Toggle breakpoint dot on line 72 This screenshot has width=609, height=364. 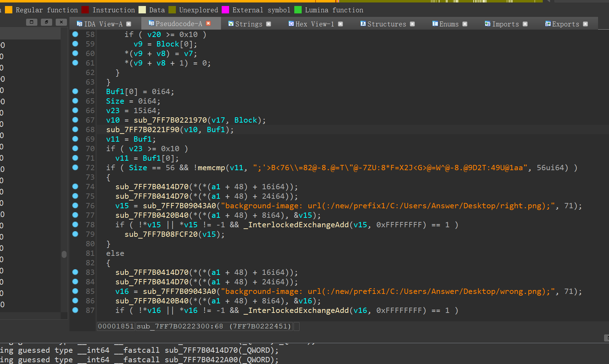pyautogui.click(x=75, y=167)
